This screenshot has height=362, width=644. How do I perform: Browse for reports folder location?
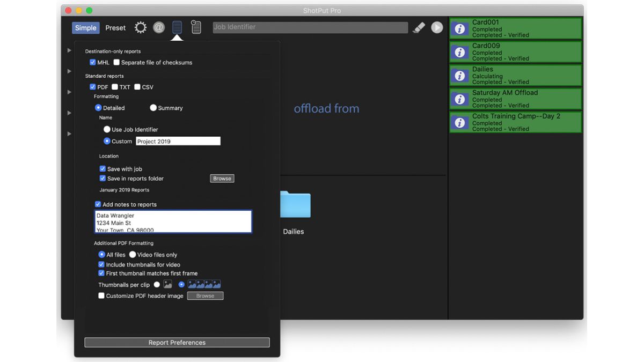click(x=222, y=179)
